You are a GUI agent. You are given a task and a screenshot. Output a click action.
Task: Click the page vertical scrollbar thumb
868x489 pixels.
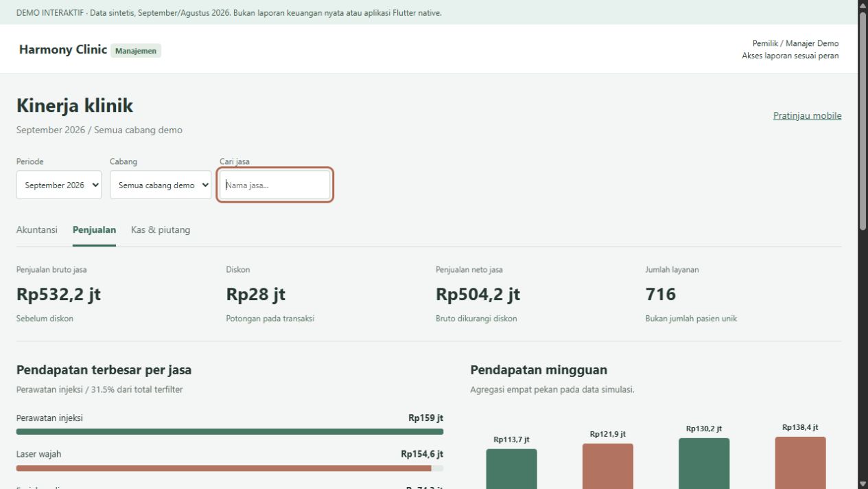(863, 121)
